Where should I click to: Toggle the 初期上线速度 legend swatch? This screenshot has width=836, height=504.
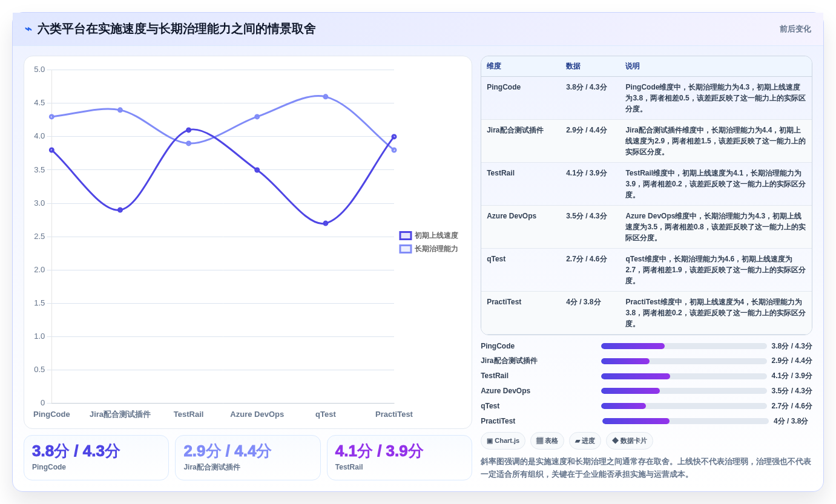[x=406, y=235]
